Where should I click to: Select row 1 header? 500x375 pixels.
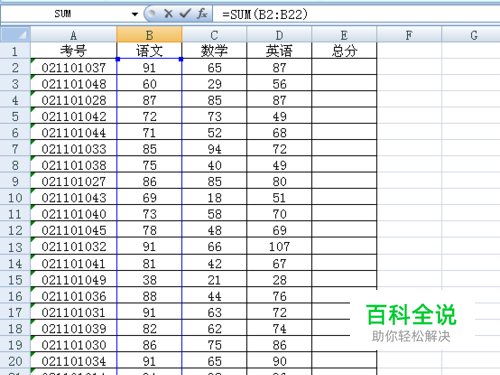(15, 51)
